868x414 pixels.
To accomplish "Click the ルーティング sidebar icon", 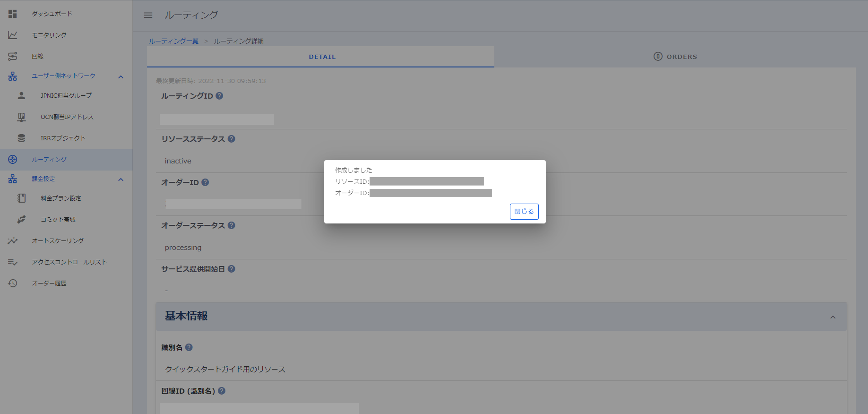I will tap(12, 159).
